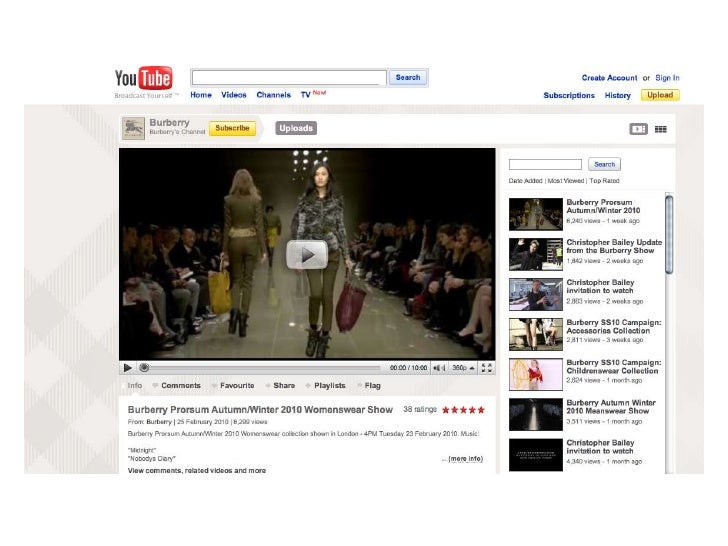
Task: Open SS10 Accessories Collection thumbnail
Action: tap(536, 334)
